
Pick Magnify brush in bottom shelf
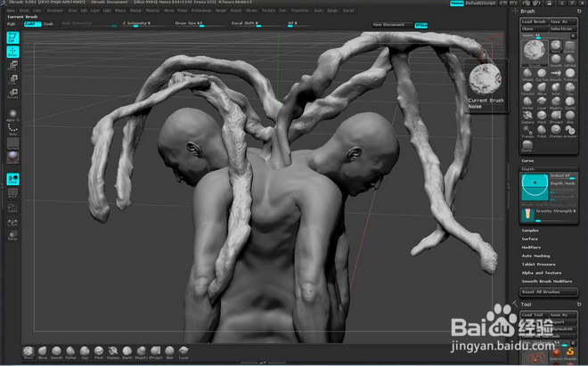point(142,353)
